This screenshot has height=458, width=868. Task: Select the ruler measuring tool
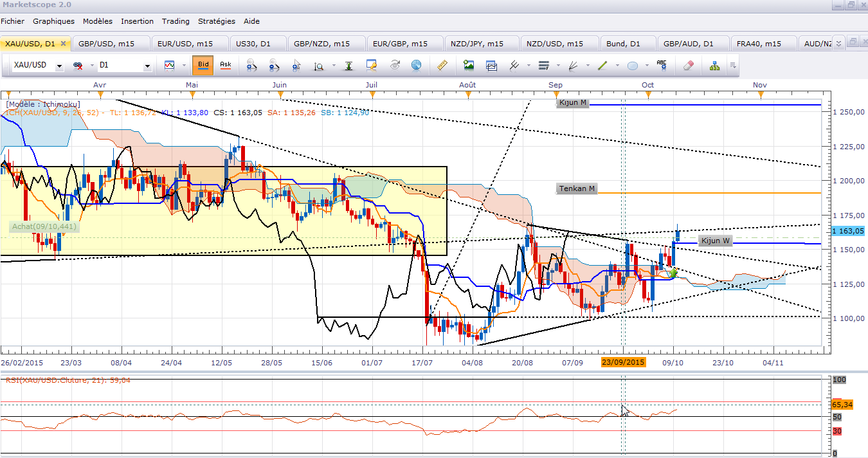442,65
